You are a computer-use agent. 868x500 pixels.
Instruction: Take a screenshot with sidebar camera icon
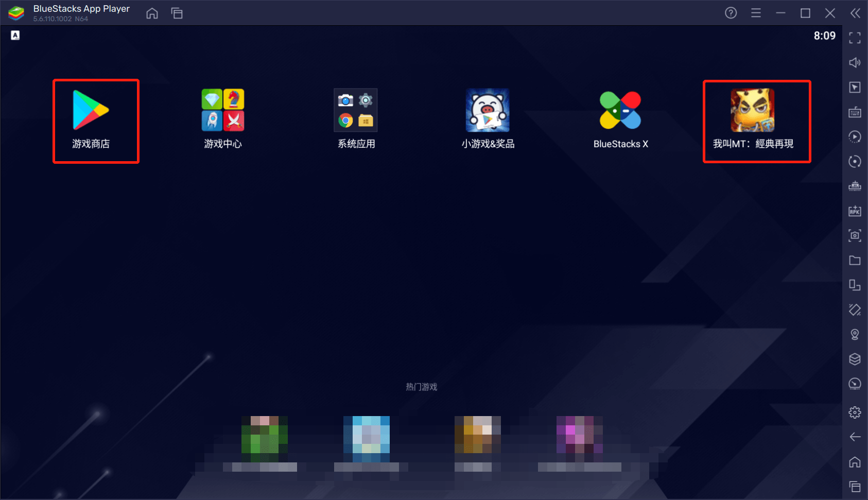coord(855,235)
